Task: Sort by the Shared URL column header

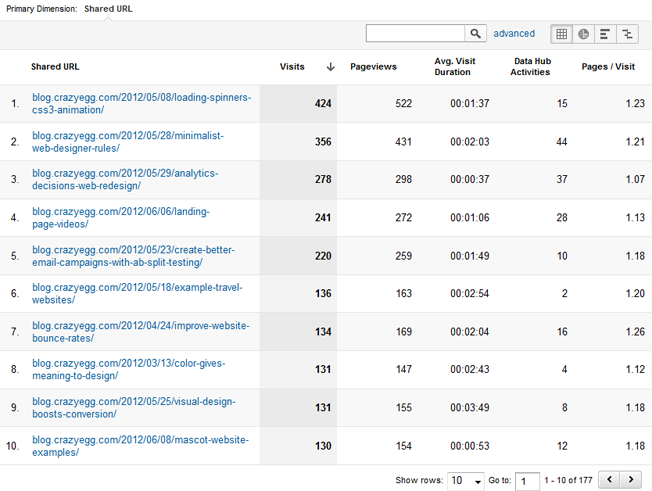Action: [55, 67]
